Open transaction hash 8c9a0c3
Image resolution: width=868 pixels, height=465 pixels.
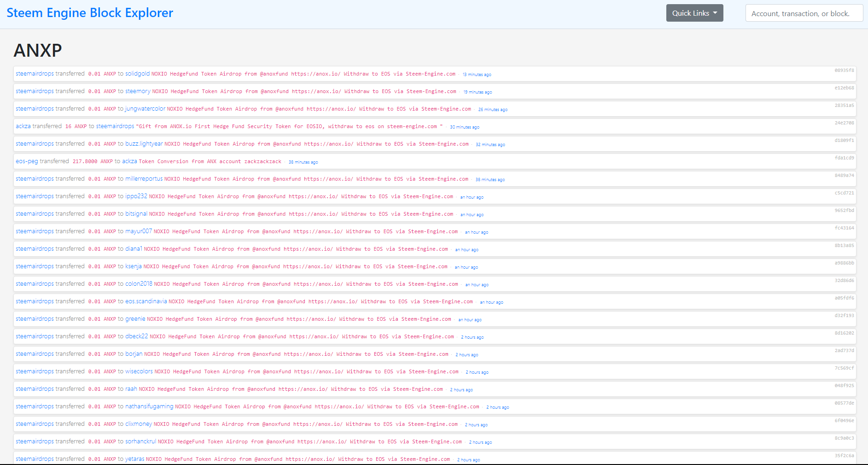coord(844,438)
